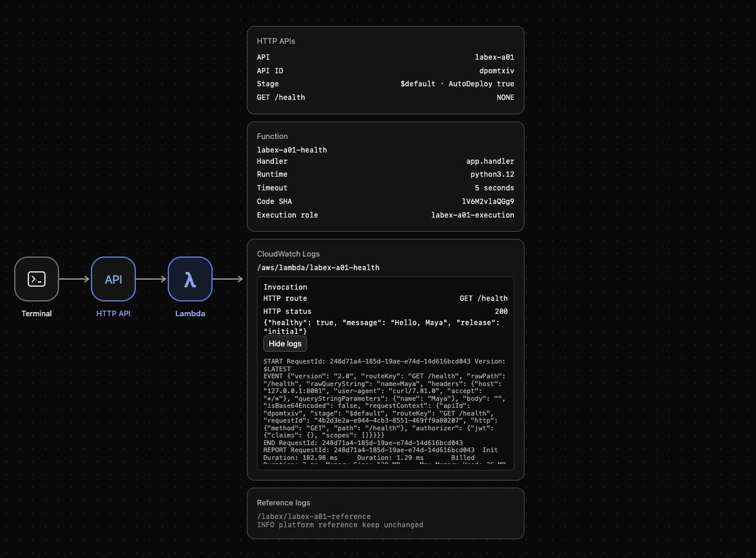This screenshot has width=756, height=558.
Task: Select the Terminal node icon
Action: coord(37,279)
